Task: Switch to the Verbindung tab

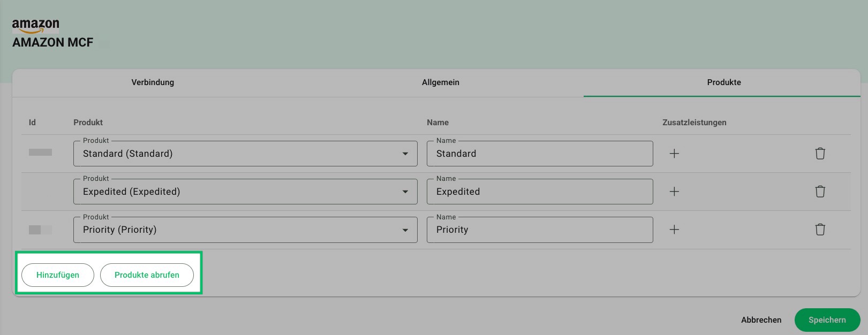Action: tap(153, 82)
